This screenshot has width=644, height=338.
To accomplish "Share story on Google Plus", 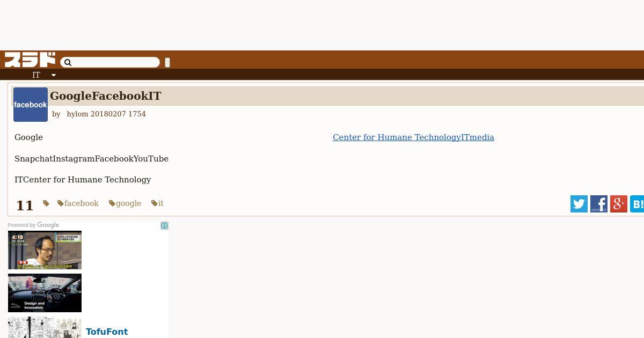I will 619,204.
